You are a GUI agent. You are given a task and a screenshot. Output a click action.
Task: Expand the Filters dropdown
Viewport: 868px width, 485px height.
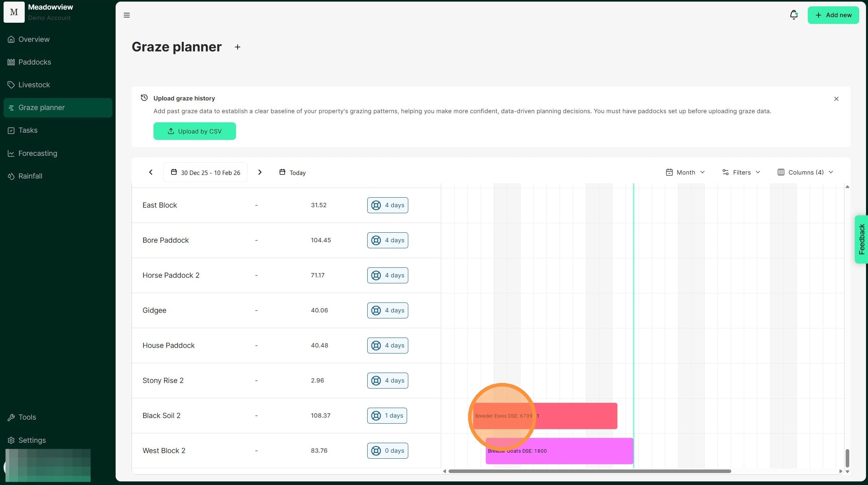point(741,172)
